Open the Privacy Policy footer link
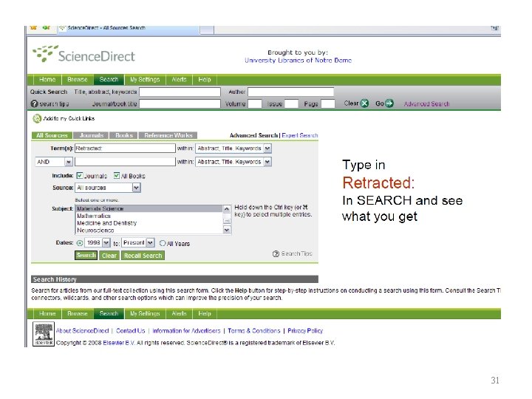 (305, 330)
